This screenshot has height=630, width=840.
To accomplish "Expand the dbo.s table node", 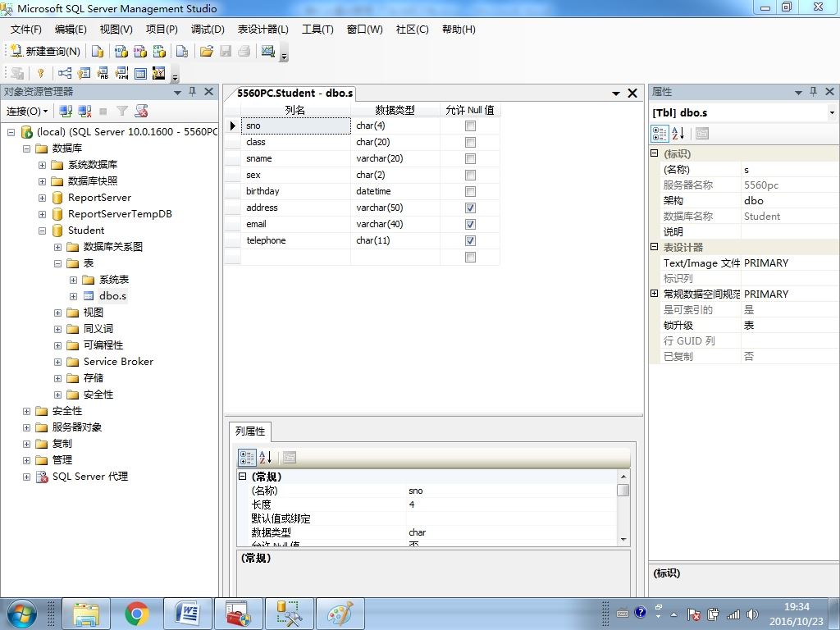I will (x=73, y=296).
